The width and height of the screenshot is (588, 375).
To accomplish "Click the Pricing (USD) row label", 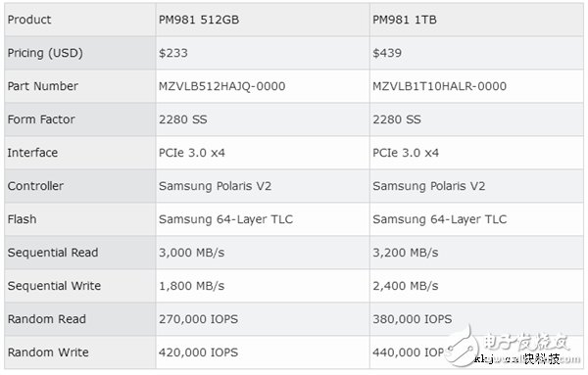I will click(x=45, y=53).
